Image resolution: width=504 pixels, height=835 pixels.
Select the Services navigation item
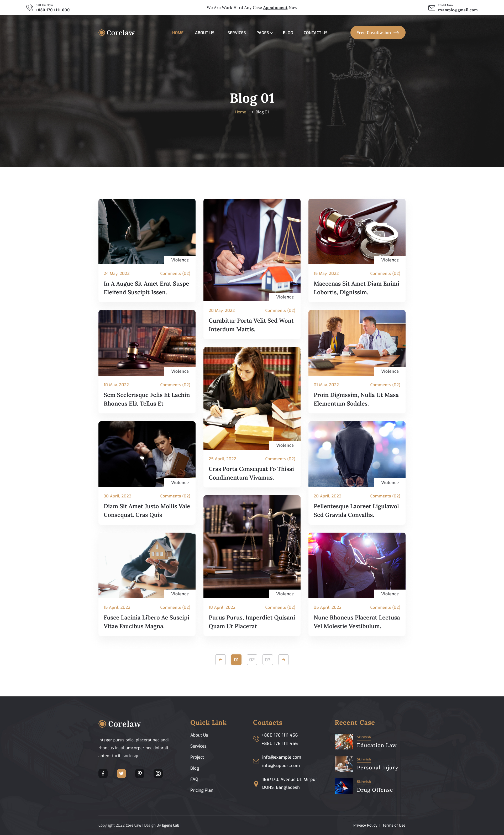237,33
